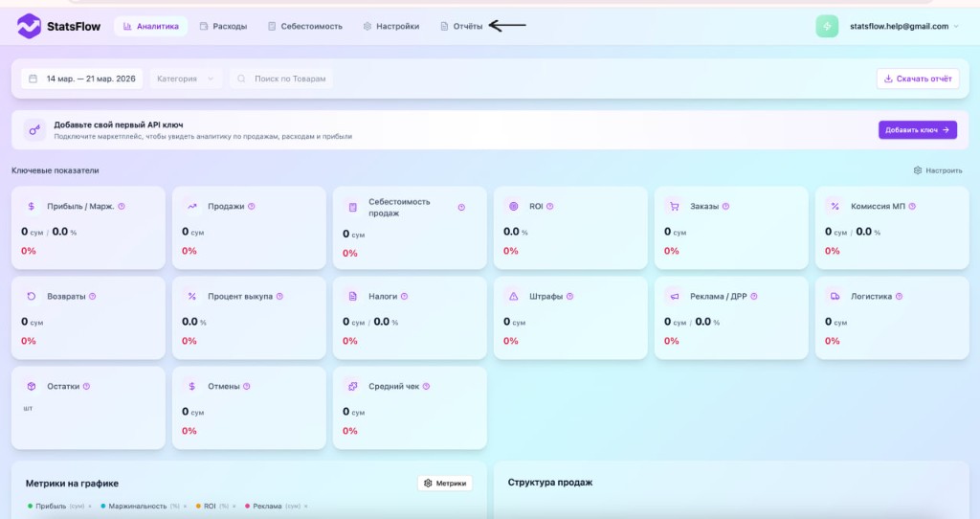The height and width of the screenshot is (519, 980).
Task: Open info hint next to Средний чек
Action: 426,387
